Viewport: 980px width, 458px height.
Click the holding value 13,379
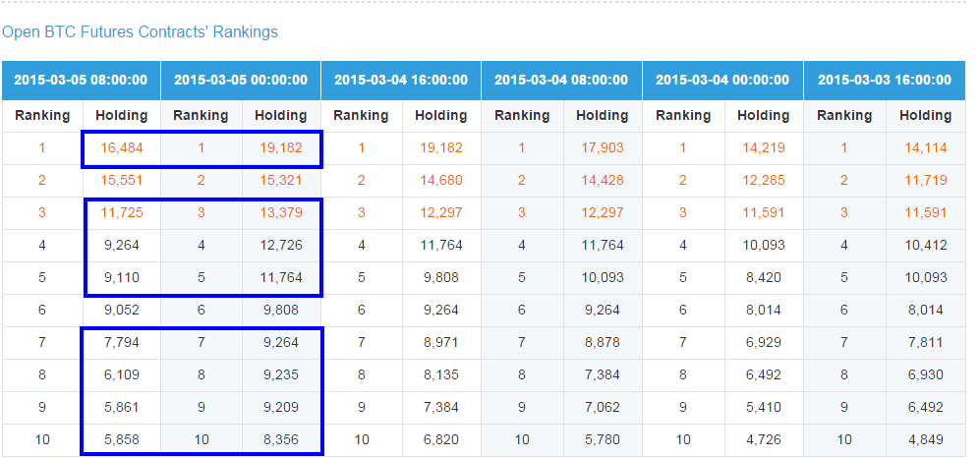[x=280, y=213]
